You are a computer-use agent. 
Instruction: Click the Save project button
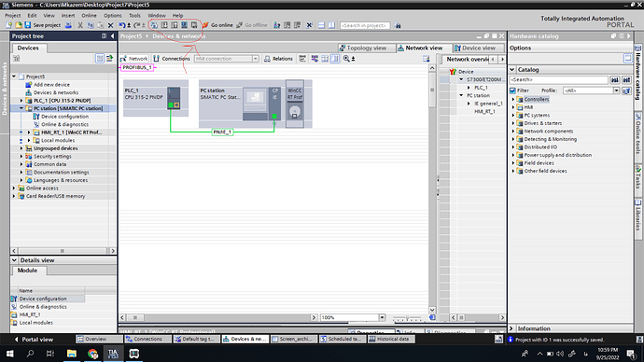43,25
